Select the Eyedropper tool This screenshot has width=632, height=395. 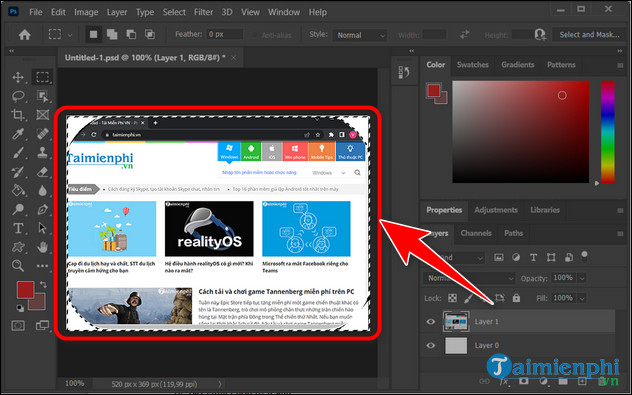point(18,134)
